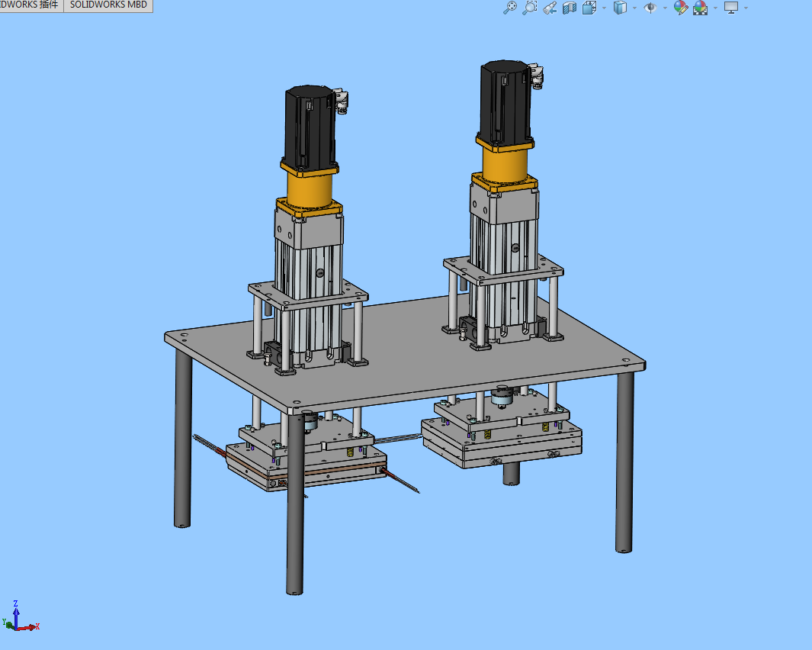
Task: Switch to the SOLIDWORKS 插件 tab
Action: click(x=30, y=5)
